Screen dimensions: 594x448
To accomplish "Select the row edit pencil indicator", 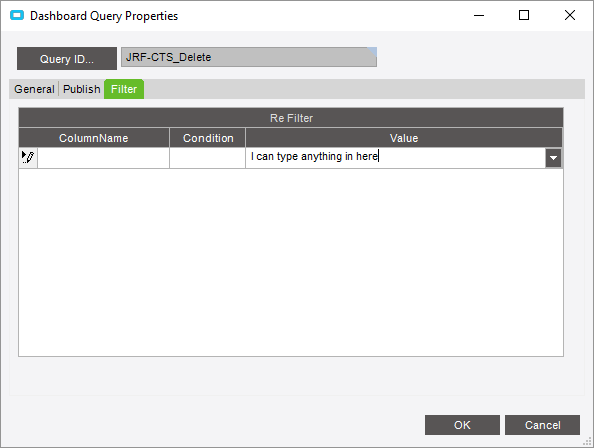I will click(28, 158).
